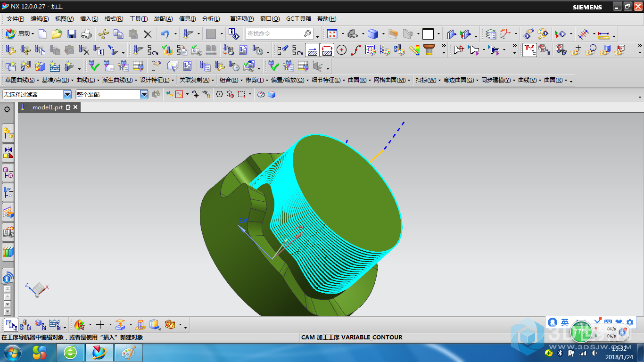Print using the printer icon

86,33
